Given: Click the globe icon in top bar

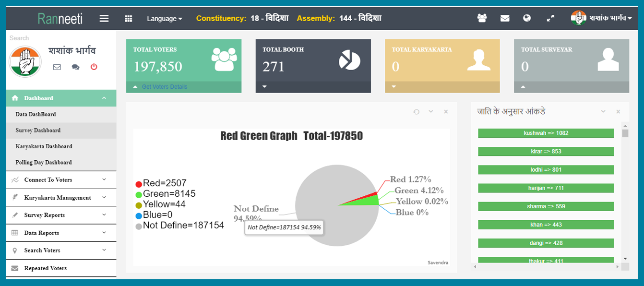Looking at the screenshot, I should (x=527, y=18).
